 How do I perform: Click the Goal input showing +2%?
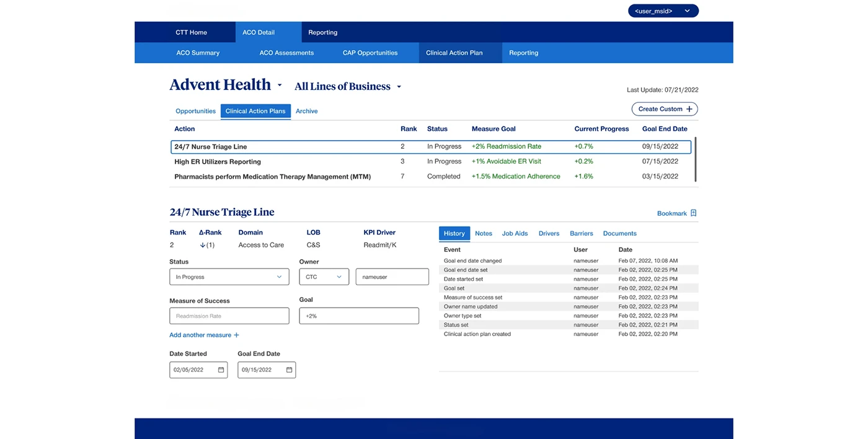point(359,316)
